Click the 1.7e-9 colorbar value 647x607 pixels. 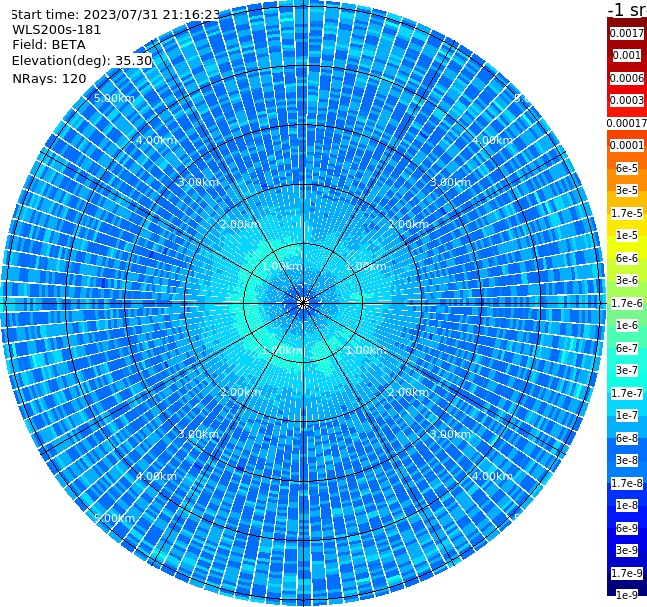[x=627, y=573]
